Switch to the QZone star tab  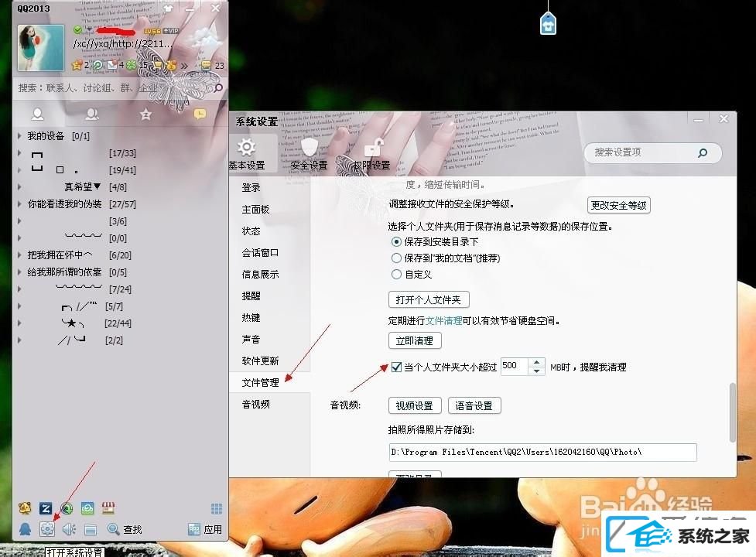click(145, 114)
